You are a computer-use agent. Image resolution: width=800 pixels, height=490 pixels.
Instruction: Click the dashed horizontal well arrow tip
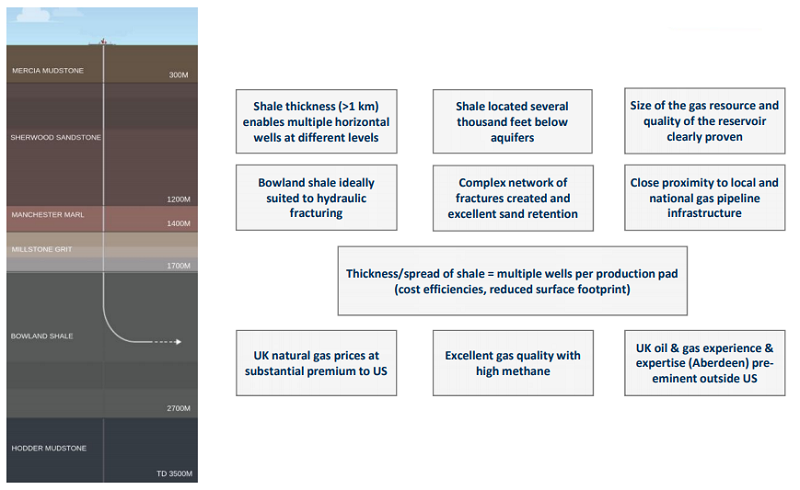coord(177,342)
